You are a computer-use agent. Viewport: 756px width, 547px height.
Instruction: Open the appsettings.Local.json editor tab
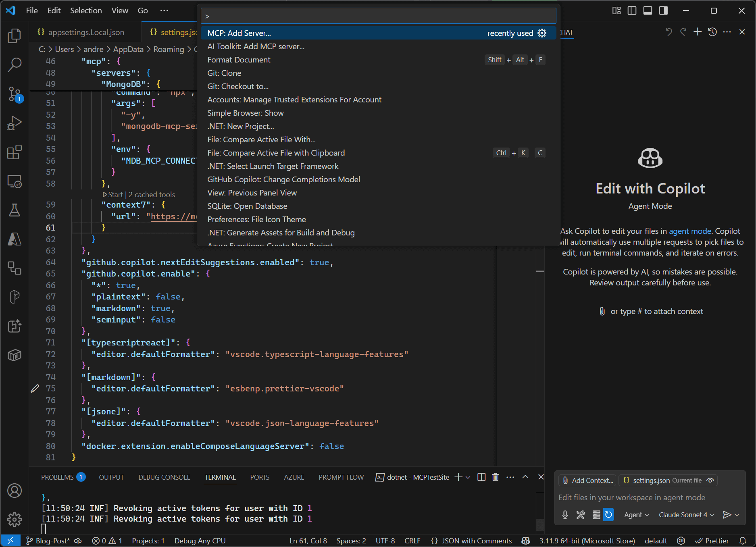coord(86,32)
